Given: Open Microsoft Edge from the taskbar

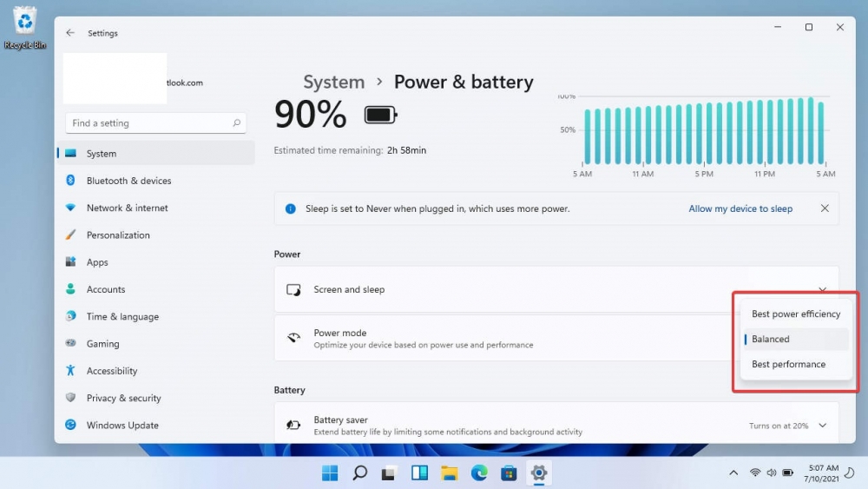Looking at the screenshot, I should [x=479, y=473].
